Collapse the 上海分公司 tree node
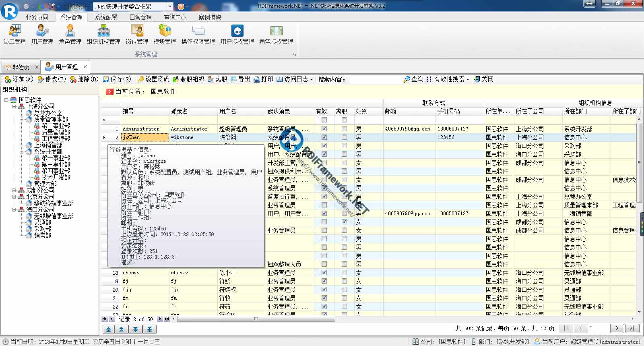 click(x=14, y=106)
